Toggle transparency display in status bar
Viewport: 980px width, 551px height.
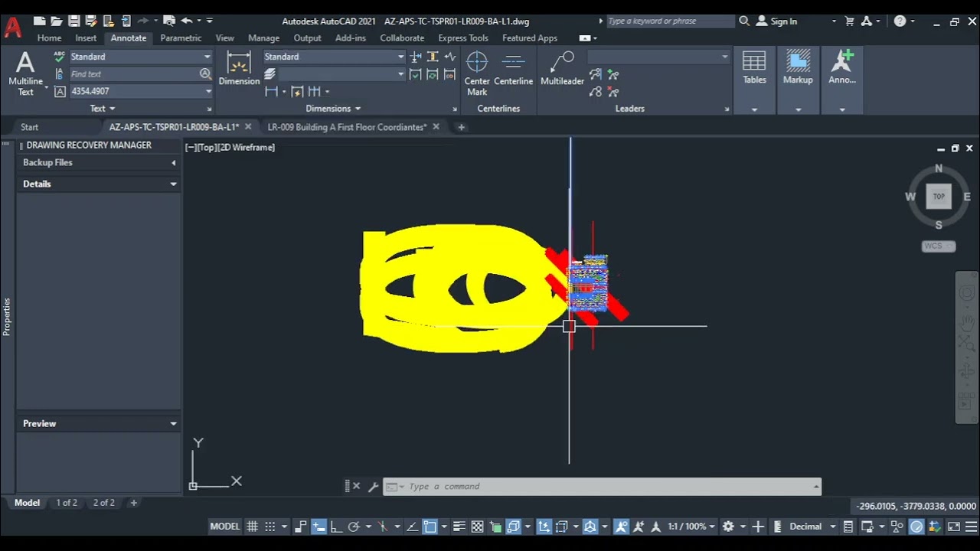[477, 527]
